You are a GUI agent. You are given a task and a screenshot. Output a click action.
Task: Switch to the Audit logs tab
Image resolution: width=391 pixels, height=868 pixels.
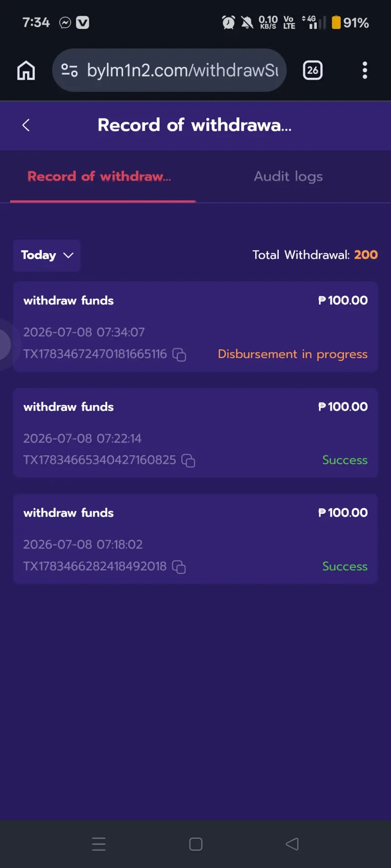click(288, 176)
